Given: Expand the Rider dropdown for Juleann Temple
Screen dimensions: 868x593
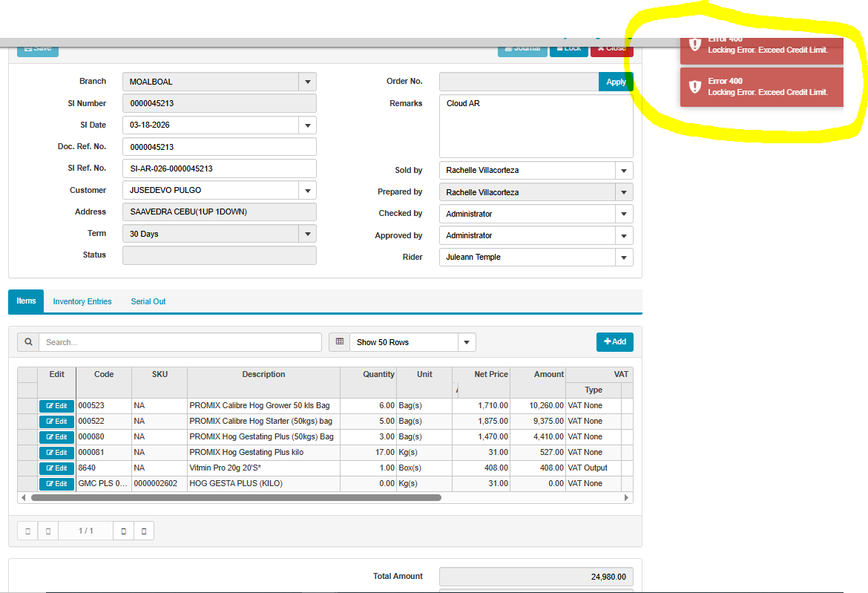Looking at the screenshot, I should coord(624,258).
